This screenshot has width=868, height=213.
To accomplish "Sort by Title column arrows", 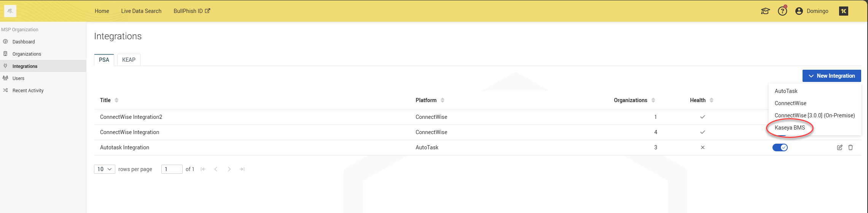I will click(116, 100).
